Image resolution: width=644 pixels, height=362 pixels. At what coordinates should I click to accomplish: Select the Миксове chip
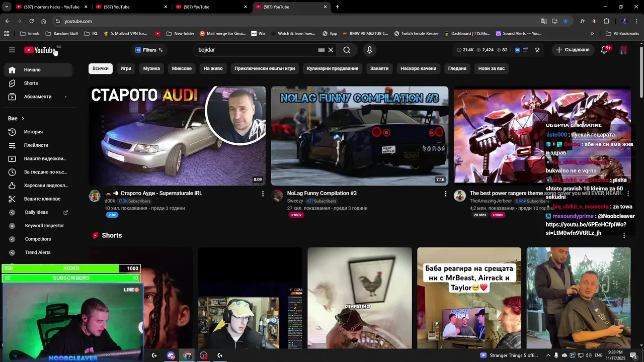tap(182, 68)
